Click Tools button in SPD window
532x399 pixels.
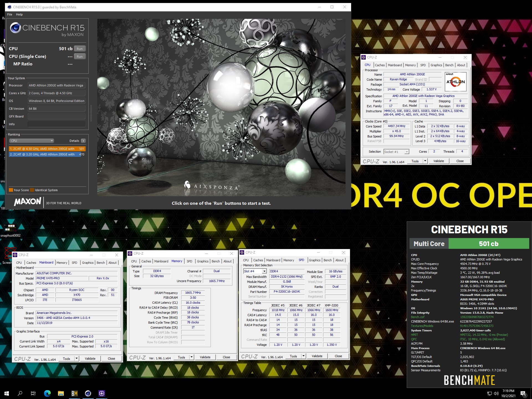click(x=293, y=356)
